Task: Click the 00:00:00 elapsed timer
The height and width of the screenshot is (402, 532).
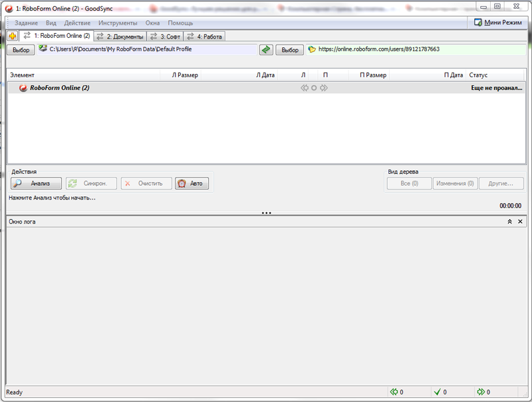Action: 510,206
